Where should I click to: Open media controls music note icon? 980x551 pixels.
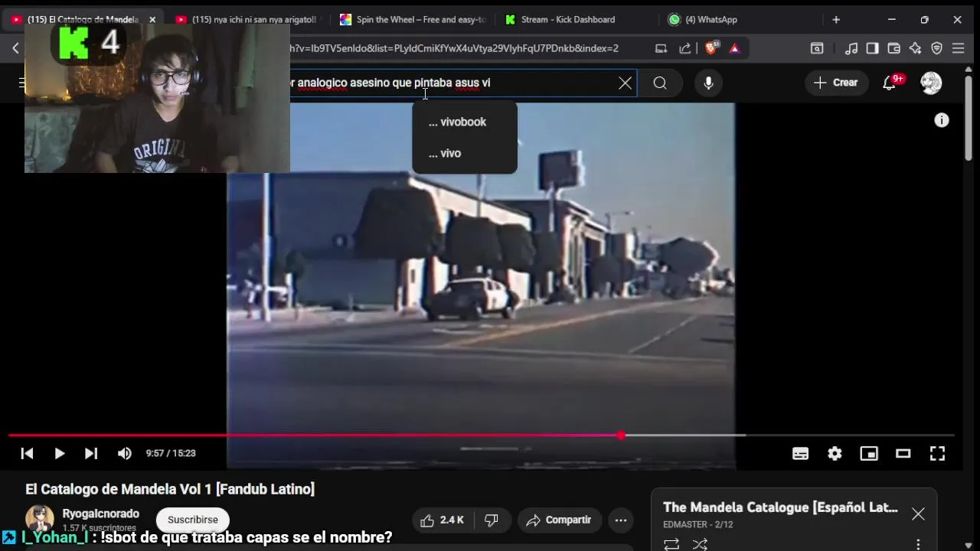click(851, 48)
